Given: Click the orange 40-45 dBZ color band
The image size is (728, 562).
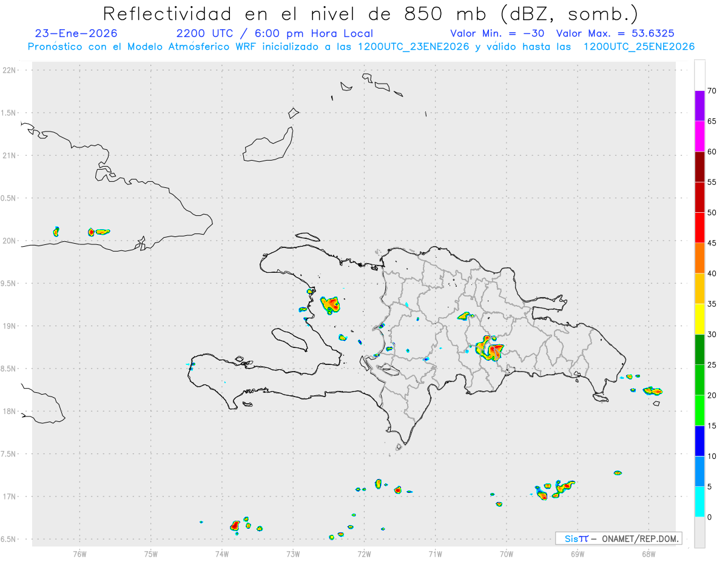Looking at the screenshot, I should point(699,258).
